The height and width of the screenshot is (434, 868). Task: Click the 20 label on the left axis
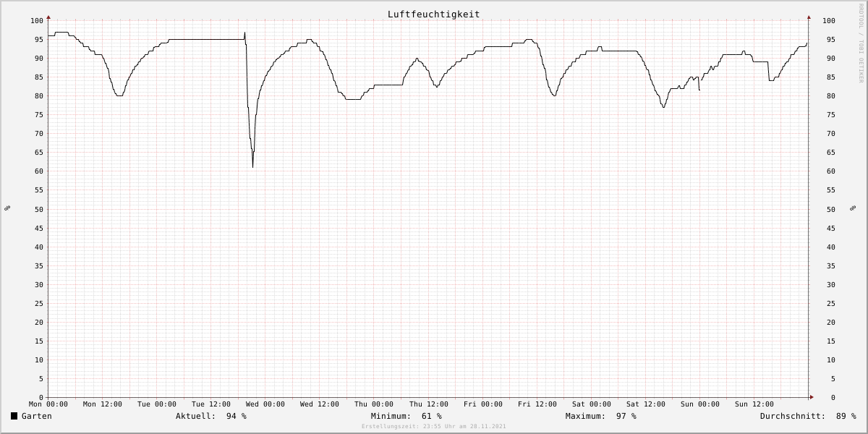click(40, 322)
